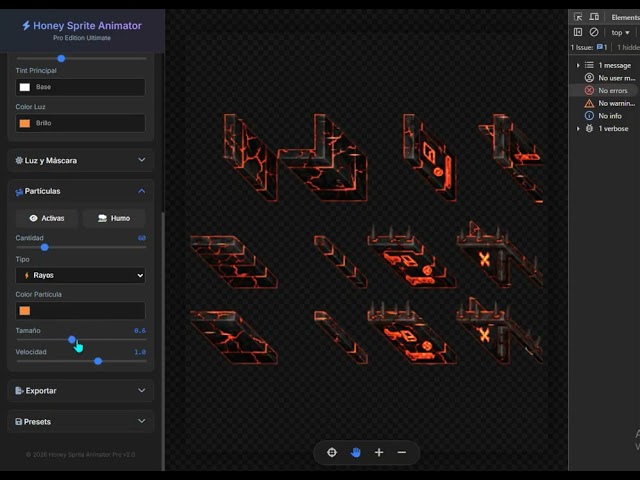Click the Tint Principal Base input field

[80, 87]
